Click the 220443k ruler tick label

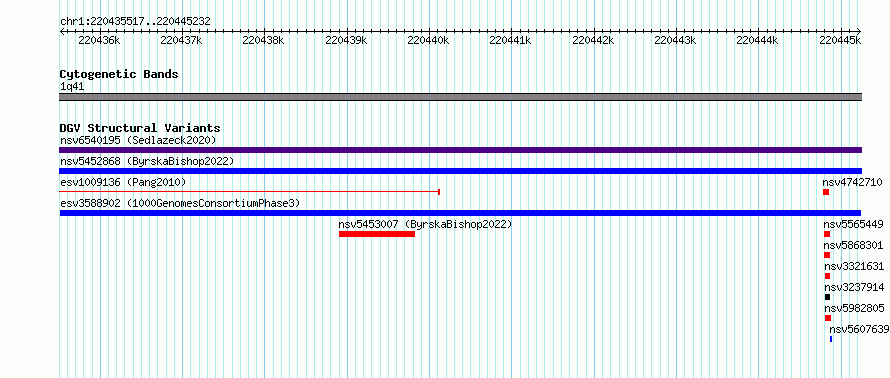click(x=675, y=40)
